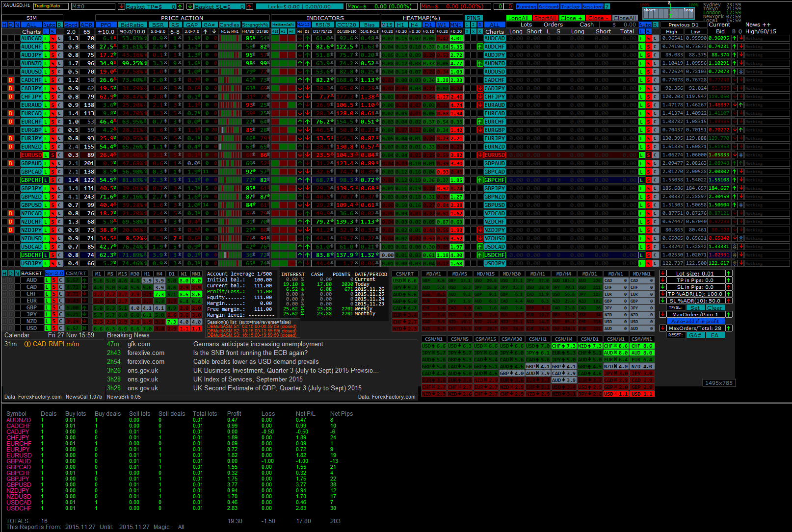
Task: Click the green up arrow right of the Lot size row header
Action: pyautogui.click(x=729, y=274)
